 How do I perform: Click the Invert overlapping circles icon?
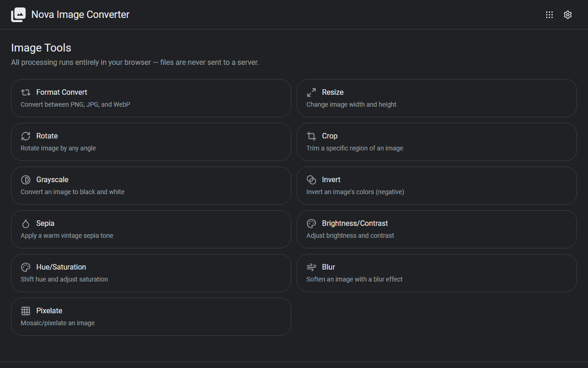tap(311, 180)
